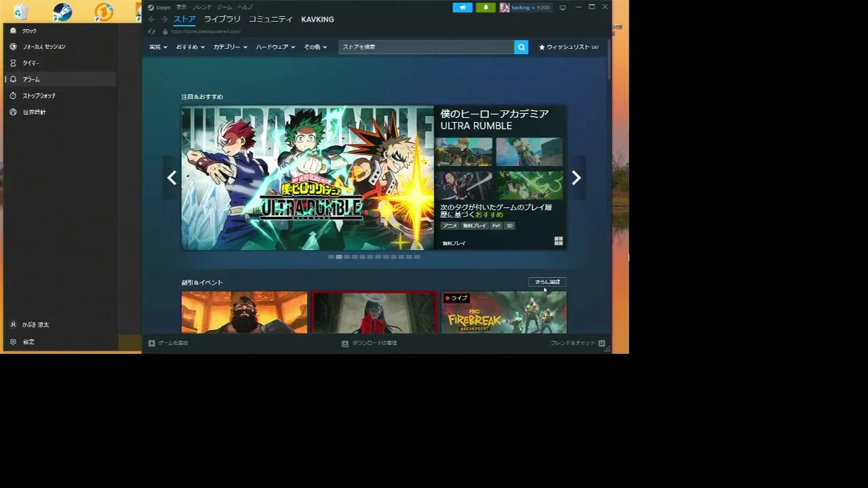Open the Steam menu in the title bar
This screenshot has width=868, height=488.
coord(160,7)
